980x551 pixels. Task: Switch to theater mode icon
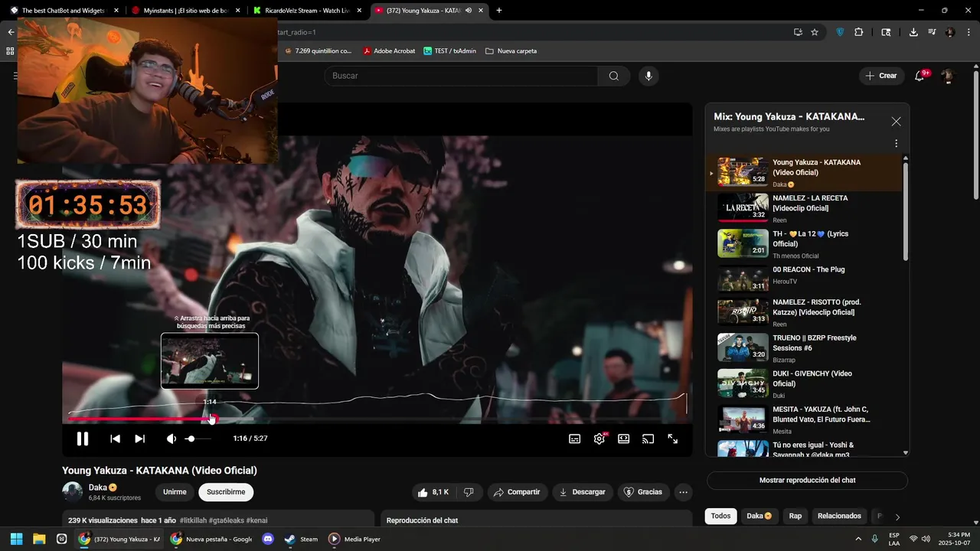(x=624, y=439)
